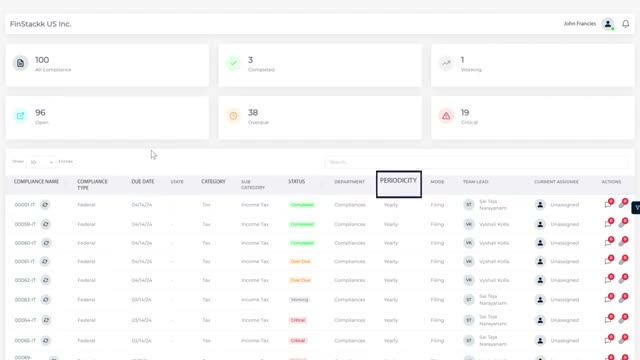The width and height of the screenshot is (640, 360).
Task: Click the Overdue clock icon
Action: 233,116
